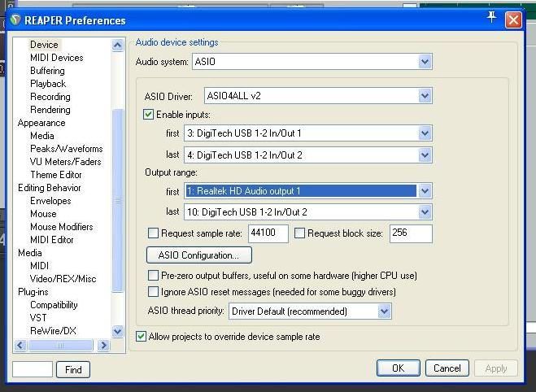This screenshot has height=392, width=536.
Task: Select the top-level Media category below MIDI Editor
Action: pos(30,253)
